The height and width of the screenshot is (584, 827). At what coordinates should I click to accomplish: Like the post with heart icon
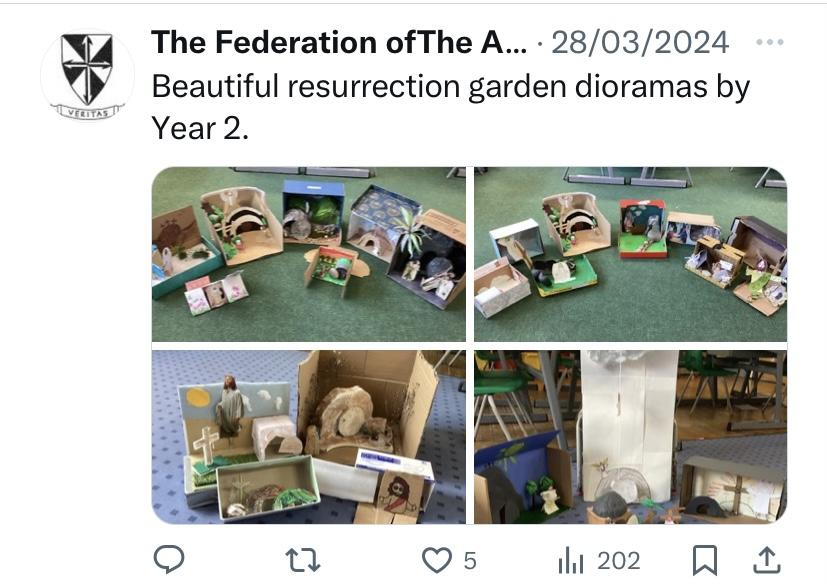coord(437,560)
